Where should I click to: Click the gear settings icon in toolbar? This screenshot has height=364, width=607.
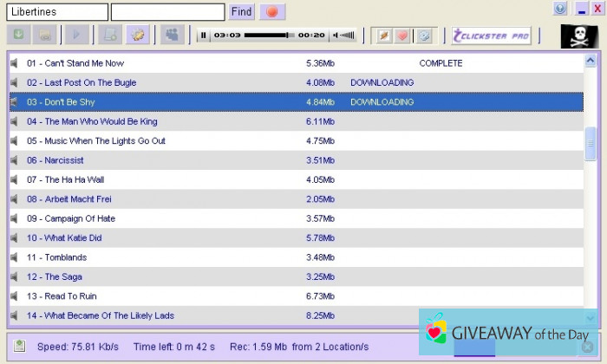138,36
